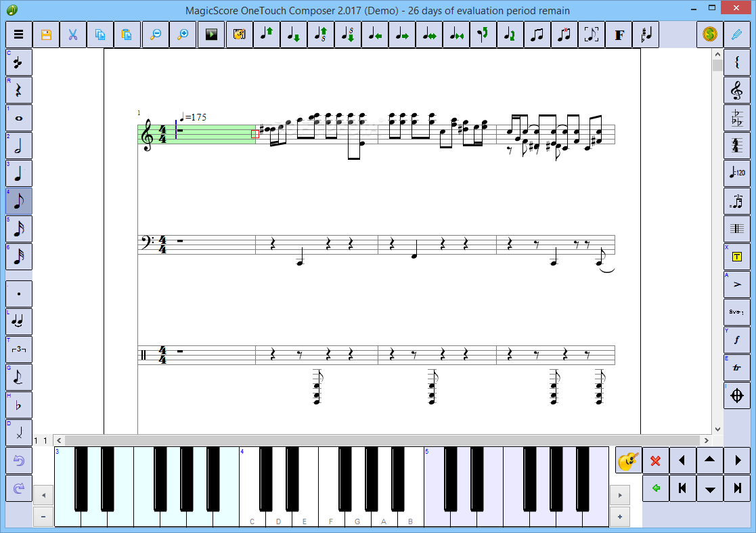Image resolution: width=756 pixels, height=533 pixels.
Task: Click the sharp note accidental icon in toolbar
Action: pos(646,35)
